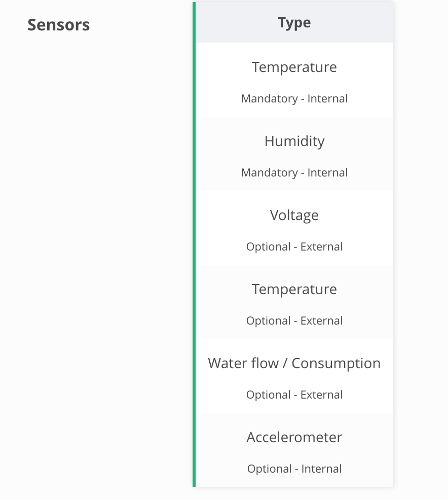Select the Voltage sensor title
Screen dimensions: 448x500
(294, 215)
